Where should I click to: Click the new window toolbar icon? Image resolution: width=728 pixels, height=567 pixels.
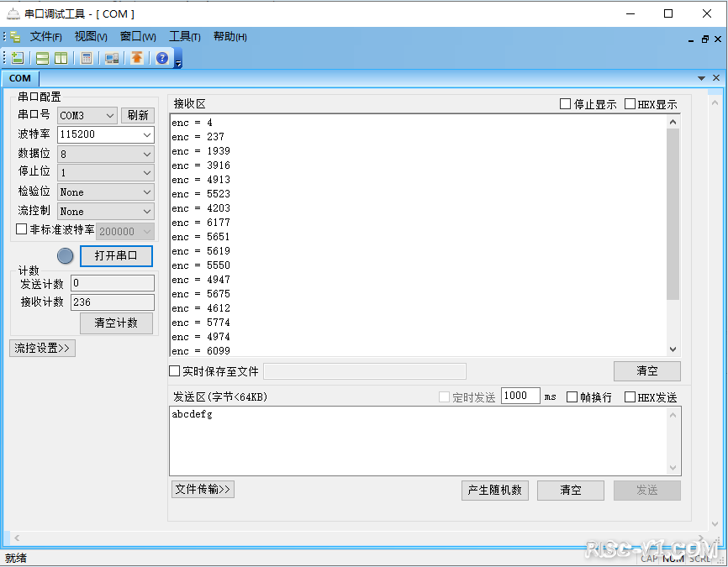(x=18, y=58)
